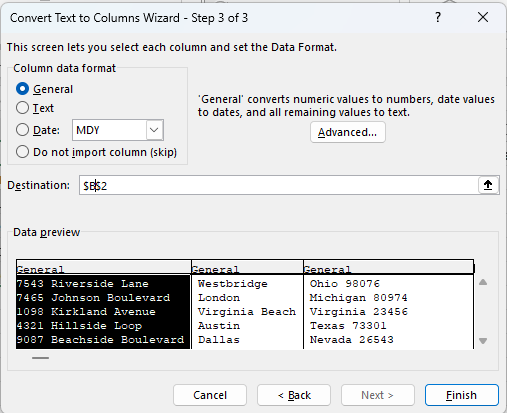Viewport: 507px width, 413px height.
Task: Finish converting text to columns
Action: 462,395
